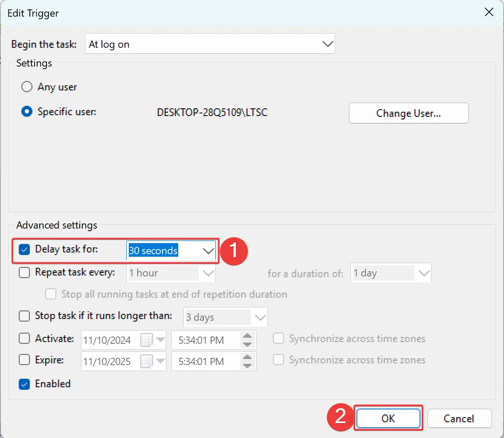
Task: Click the OK button
Action: coord(388,418)
